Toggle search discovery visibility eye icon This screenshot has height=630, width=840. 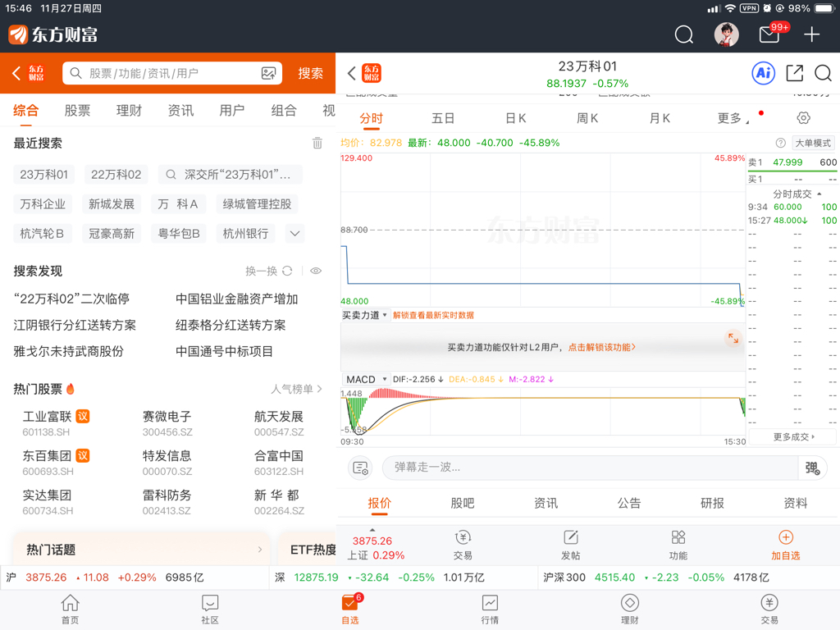point(316,271)
